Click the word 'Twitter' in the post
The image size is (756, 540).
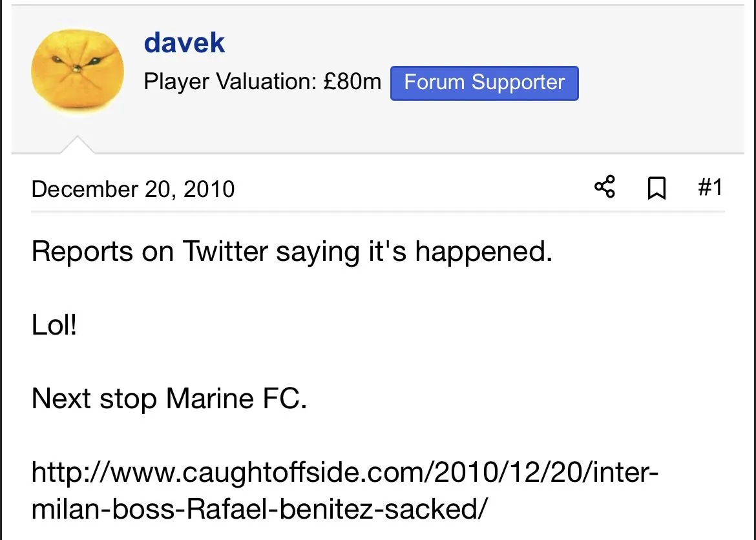click(225, 251)
